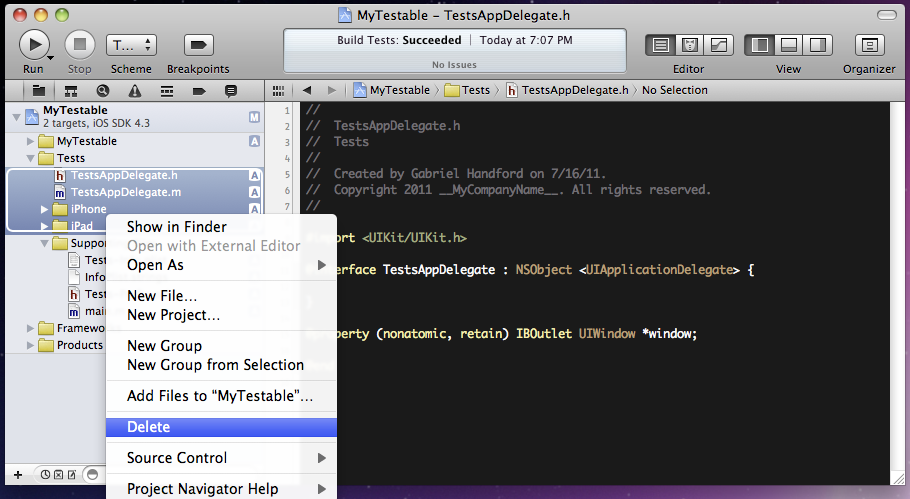Open the Scheme selector dropdown
910x499 pixels.
point(132,45)
